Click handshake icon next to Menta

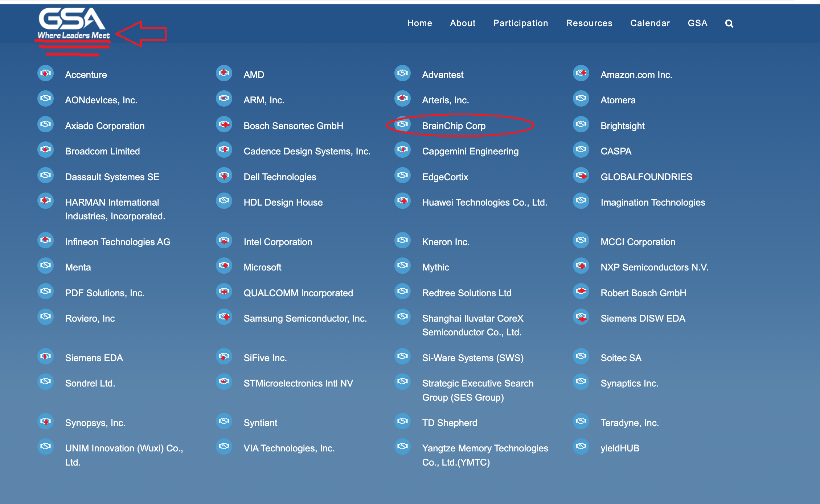46,266
